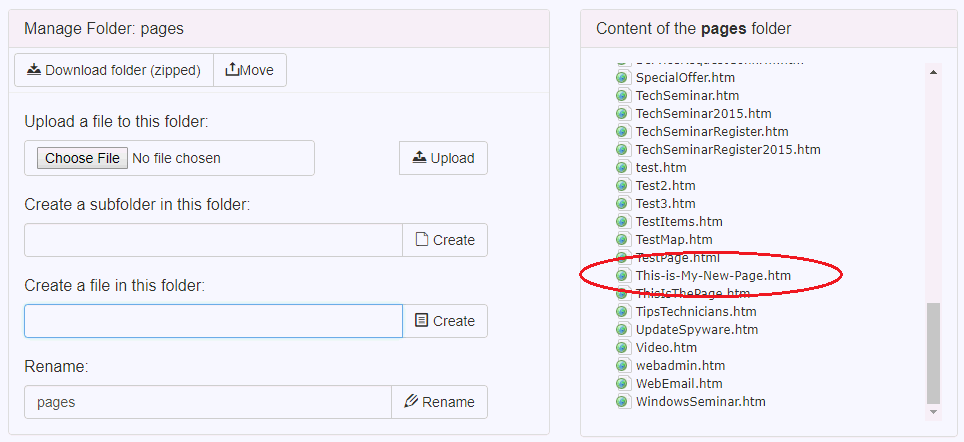This screenshot has height=442, width=964.
Task: Open the WindowsSeminar.htm file
Action: pos(700,401)
